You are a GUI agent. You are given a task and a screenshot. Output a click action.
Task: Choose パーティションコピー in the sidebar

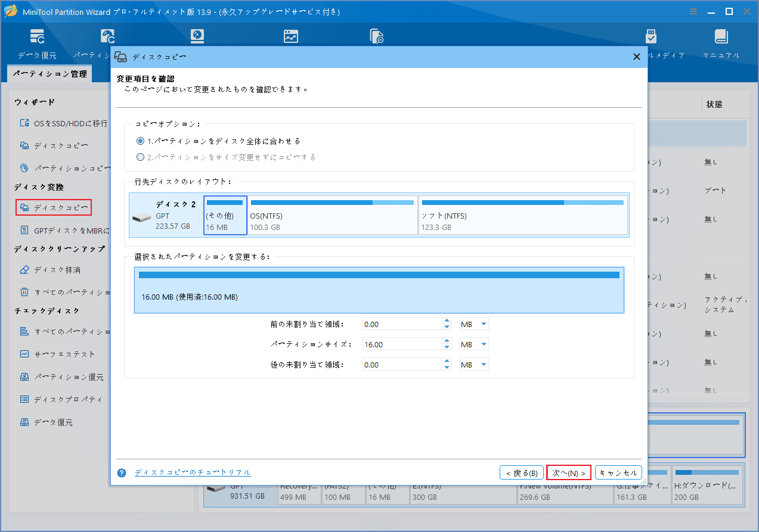tap(66, 168)
